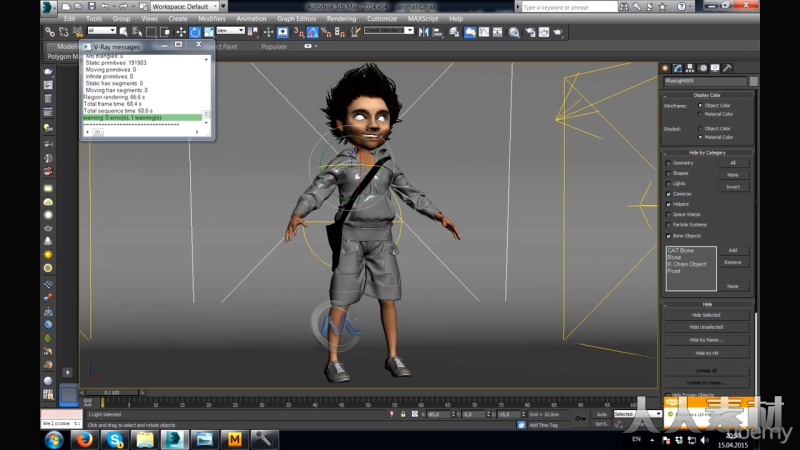Open the Animation menu

coord(251,18)
